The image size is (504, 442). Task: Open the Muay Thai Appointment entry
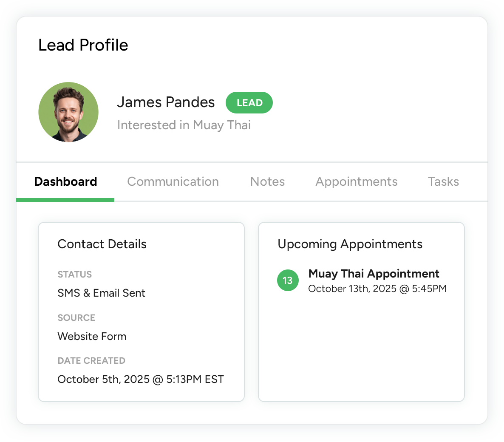(x=374, y=274)
